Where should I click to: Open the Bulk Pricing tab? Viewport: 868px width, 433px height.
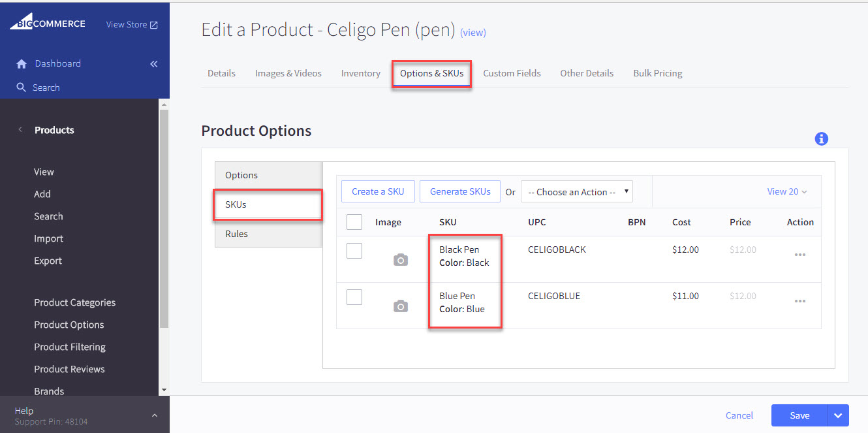tap(658, 73)
